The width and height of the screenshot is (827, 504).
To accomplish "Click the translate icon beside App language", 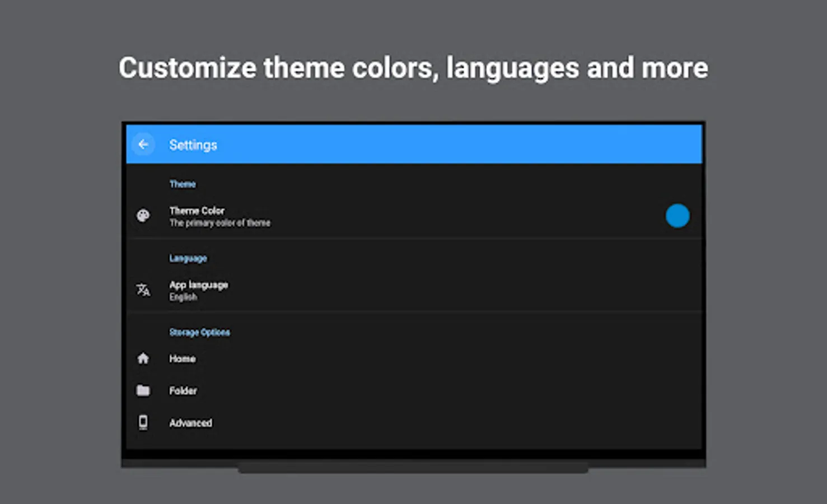I will (x=143, y=290).
